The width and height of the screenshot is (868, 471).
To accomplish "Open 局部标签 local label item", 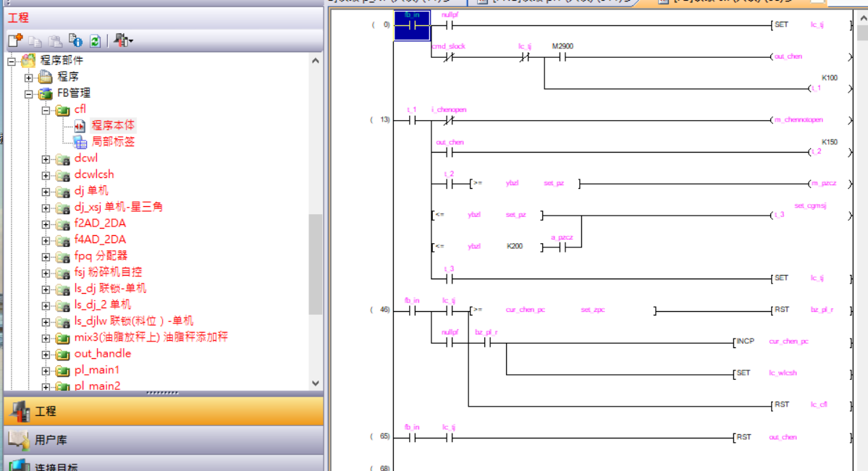I will (x=112, y=142).
